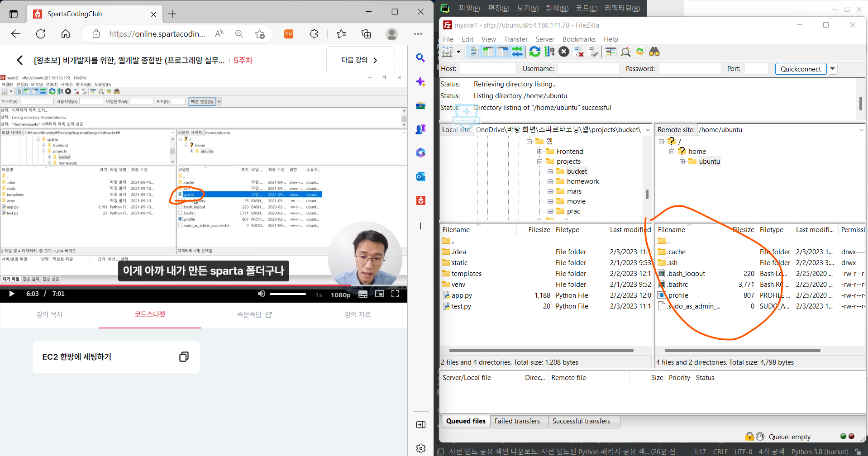Refresh file and folder lists in FileZilla
The width and height of the screenshot is (868, 456).
[535, 52]
